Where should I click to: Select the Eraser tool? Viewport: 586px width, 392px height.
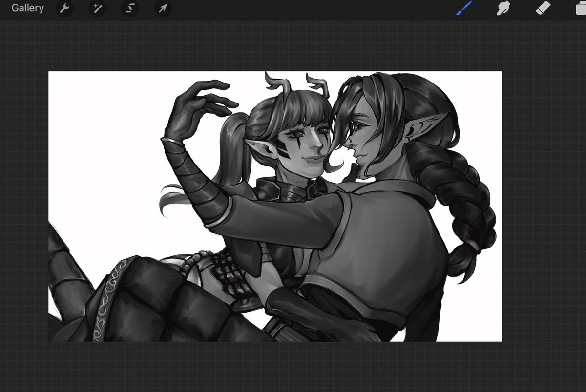tap(543, 8)
